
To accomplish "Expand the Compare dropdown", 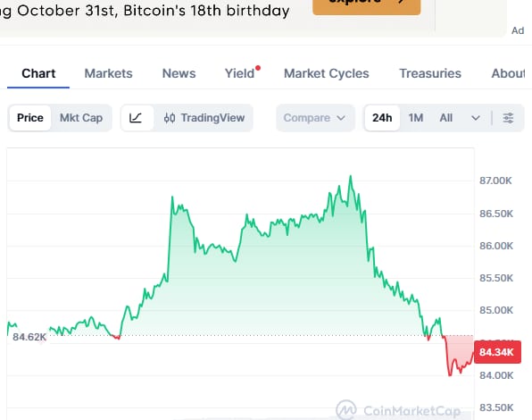I will pyautogui.click(x=315, y=118).
